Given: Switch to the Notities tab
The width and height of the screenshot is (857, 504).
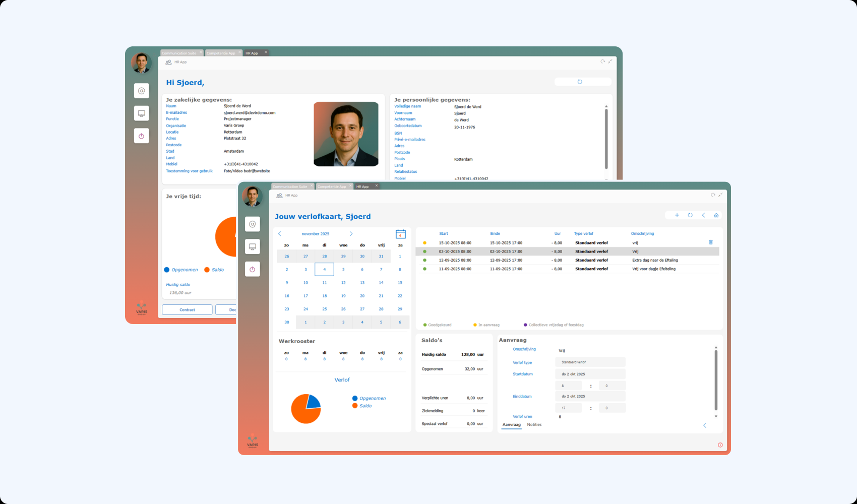Looking at the screenshot, I should 534,425.
